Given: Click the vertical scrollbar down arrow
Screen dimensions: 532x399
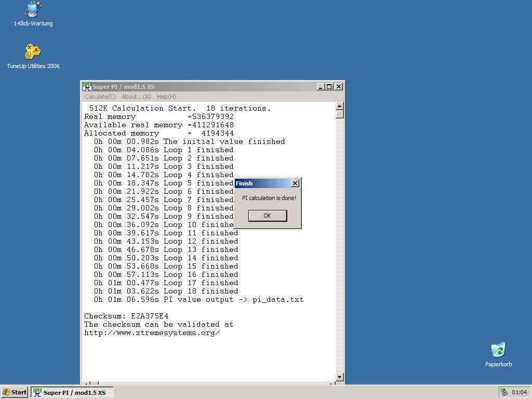Looking at the screenshot, I should pyautogui.click(x=339, y=377).
